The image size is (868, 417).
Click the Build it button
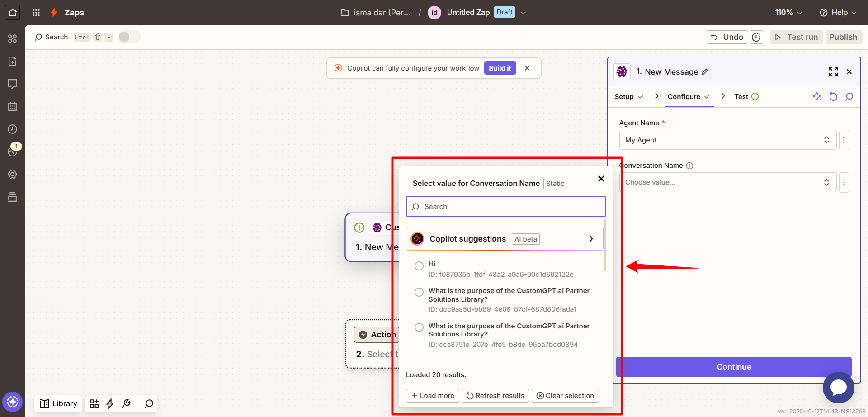click(500, 68)
